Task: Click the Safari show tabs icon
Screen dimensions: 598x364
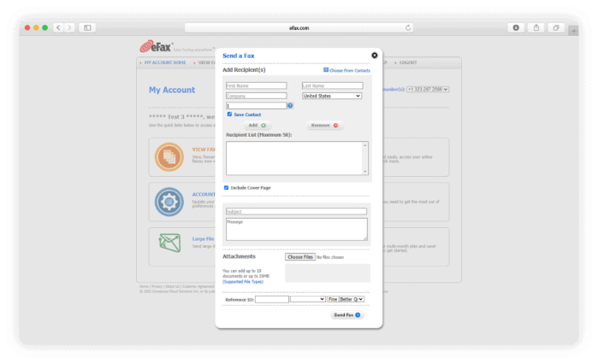Action: (556, 27)
